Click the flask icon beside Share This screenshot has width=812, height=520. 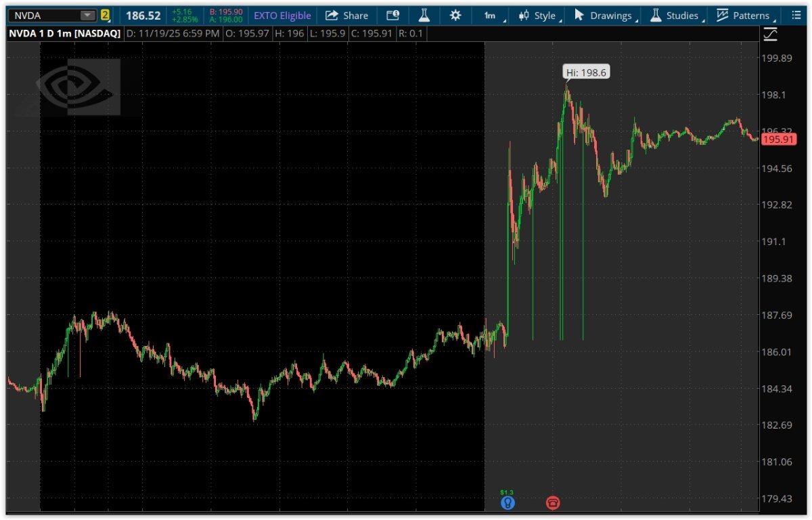tap(424, 16)
